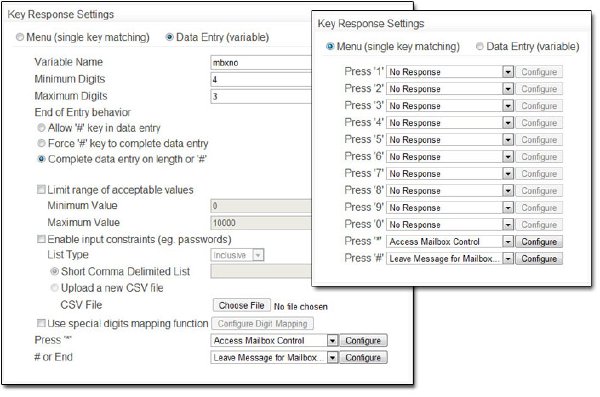Click 'Key Response Settings' title in left panel

click(x=60, y=14)
